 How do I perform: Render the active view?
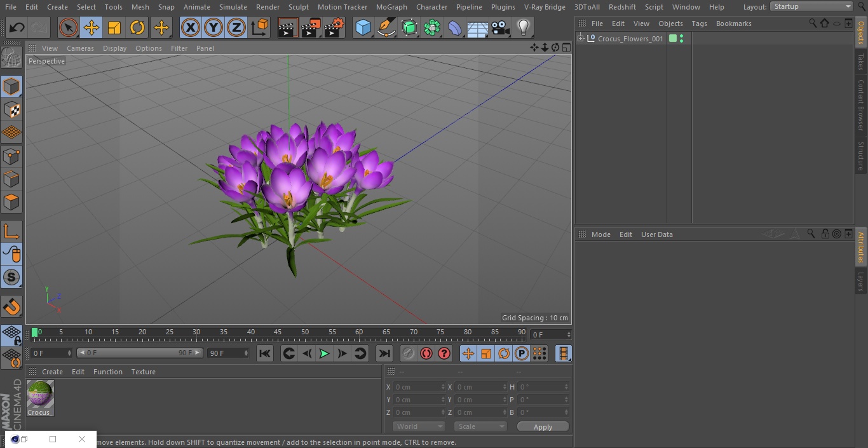(x=288, y=27)
